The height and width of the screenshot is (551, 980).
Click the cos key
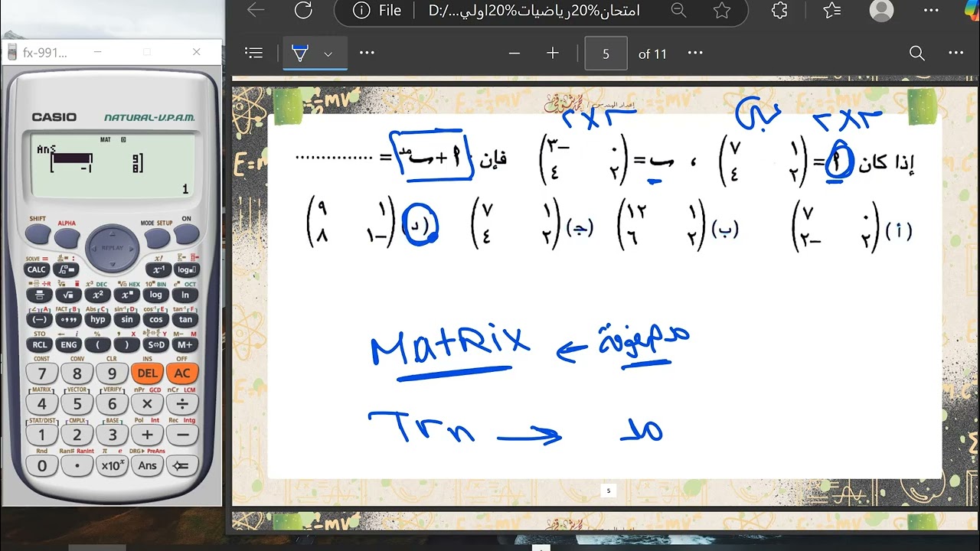(x=156, y=320)
